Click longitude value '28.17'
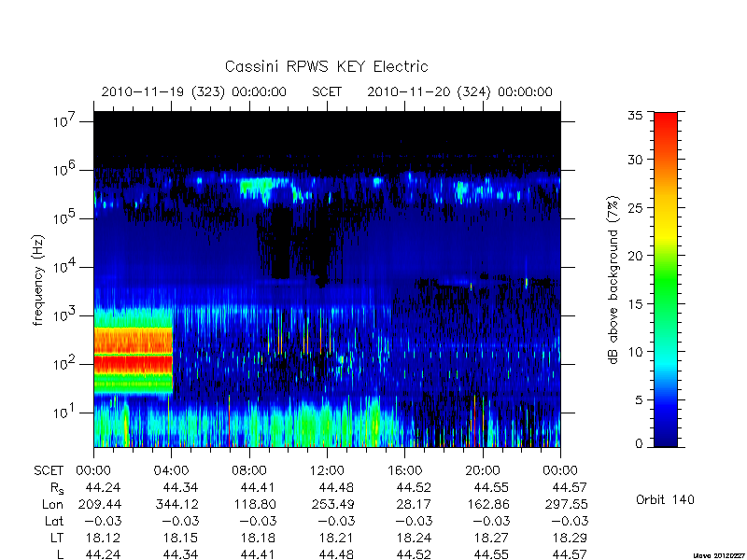Image resolution: width=747 pixels, height=560 pixels. pyautogui.click(x=414, y=504)
